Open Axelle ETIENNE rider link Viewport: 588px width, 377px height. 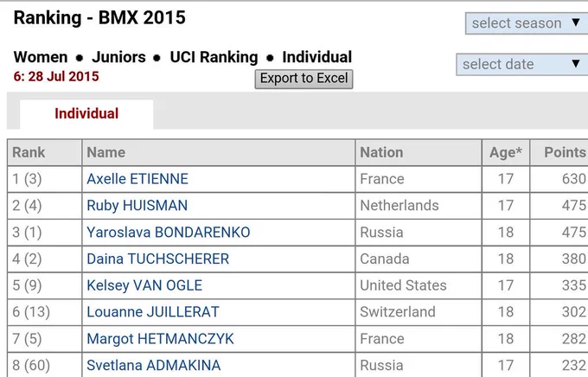137,179
